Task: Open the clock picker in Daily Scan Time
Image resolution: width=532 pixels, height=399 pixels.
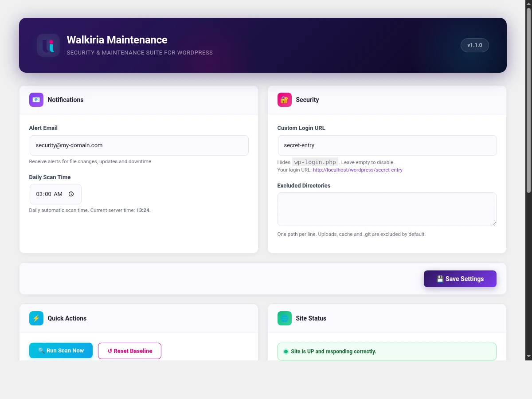Action: pyautogui.click(x=71, y=194)
